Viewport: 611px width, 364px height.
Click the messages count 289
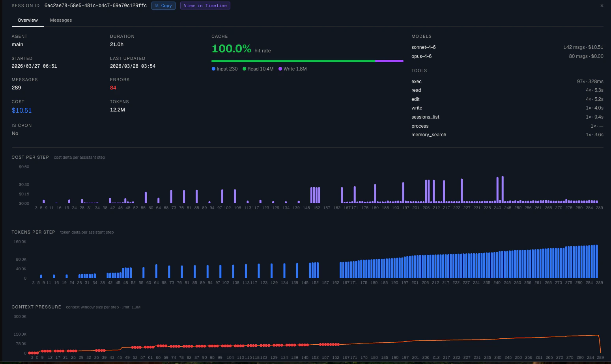point(17,88)
